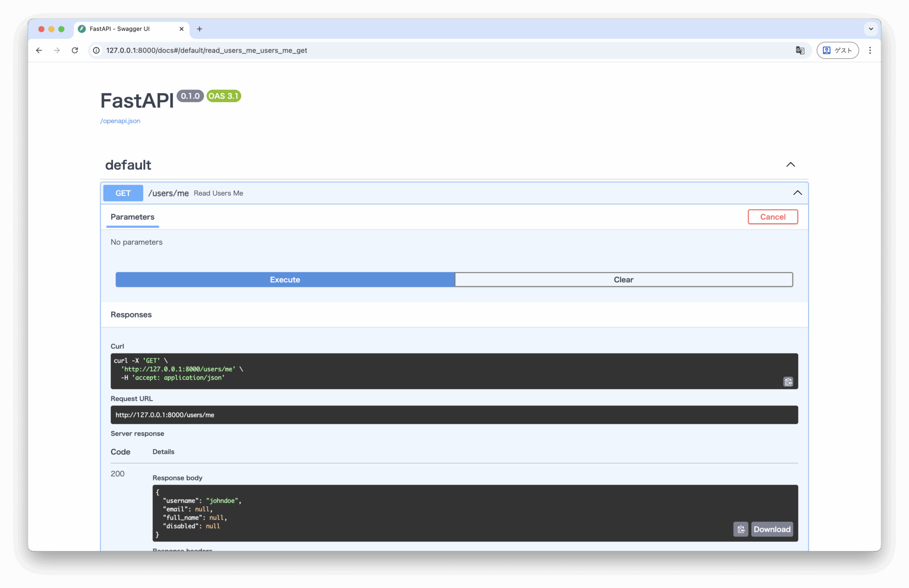Click the browser back arrow

coord(39,50)
